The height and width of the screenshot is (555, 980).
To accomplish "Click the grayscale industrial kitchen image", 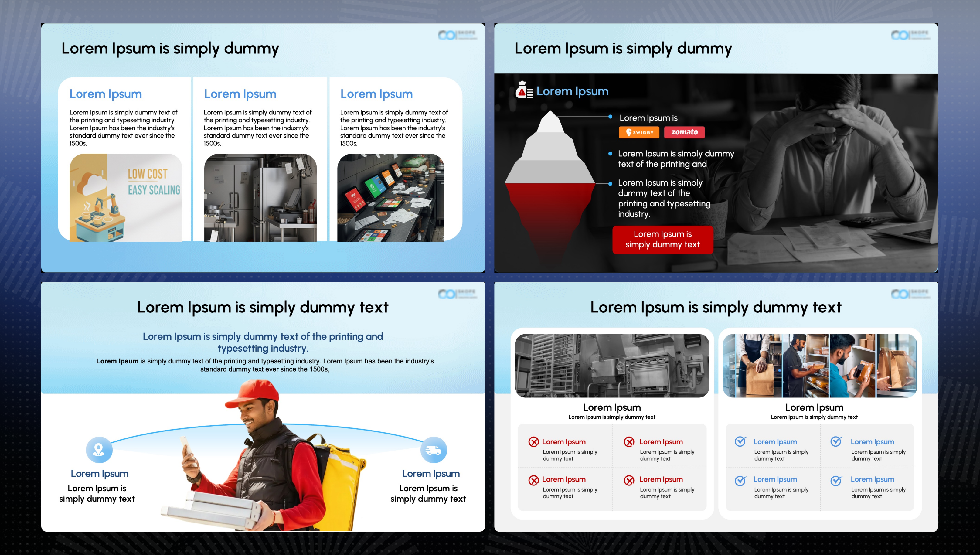I will pyautogui.click(x=612, y=366).
